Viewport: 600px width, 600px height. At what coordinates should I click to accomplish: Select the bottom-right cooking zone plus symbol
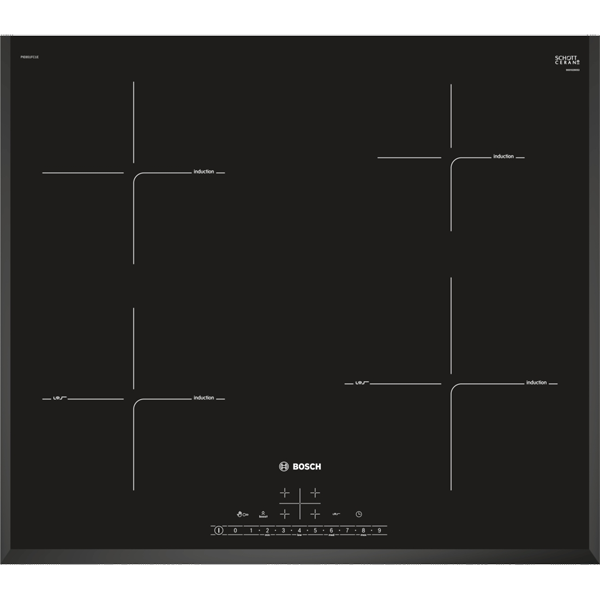314,513
